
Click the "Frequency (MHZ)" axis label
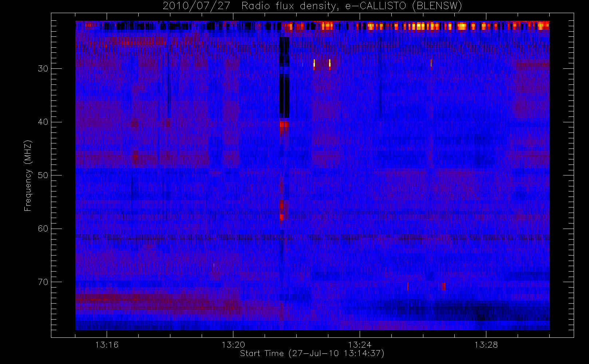click(28, 175)
